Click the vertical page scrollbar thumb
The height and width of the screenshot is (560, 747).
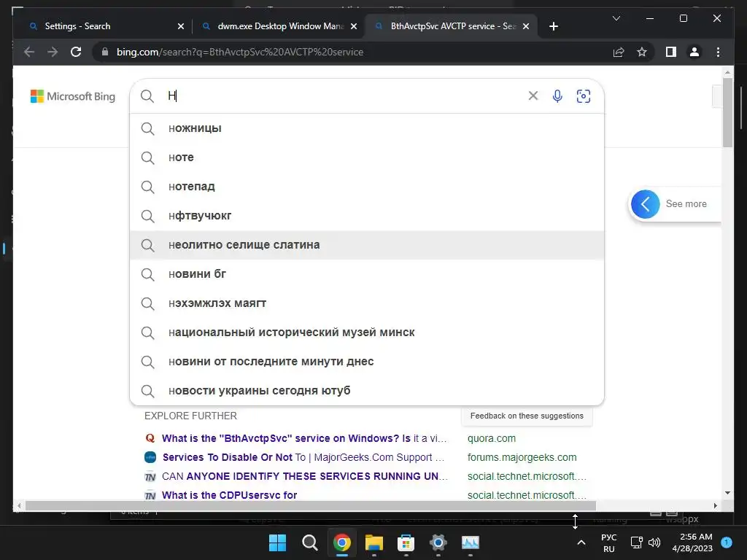727,112
